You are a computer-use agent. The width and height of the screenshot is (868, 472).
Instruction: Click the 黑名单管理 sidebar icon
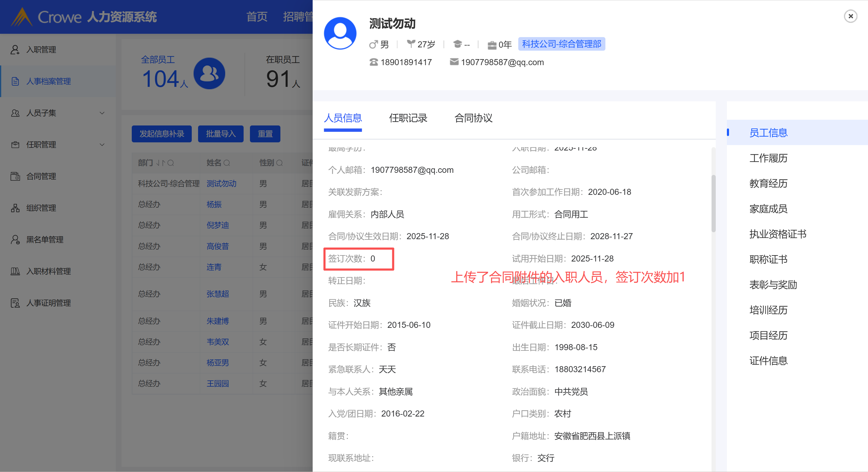point(15,240)
